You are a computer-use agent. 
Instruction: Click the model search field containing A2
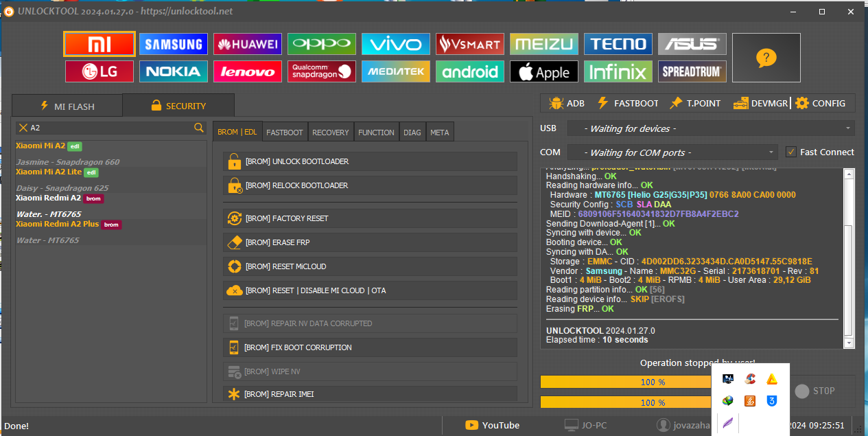[x=110, y=127]
